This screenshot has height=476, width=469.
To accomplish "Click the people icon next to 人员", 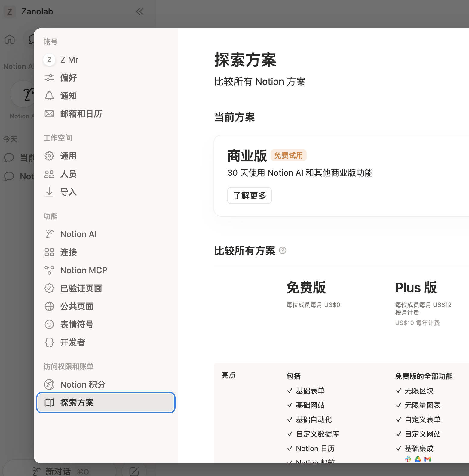I will coord(49,174).
